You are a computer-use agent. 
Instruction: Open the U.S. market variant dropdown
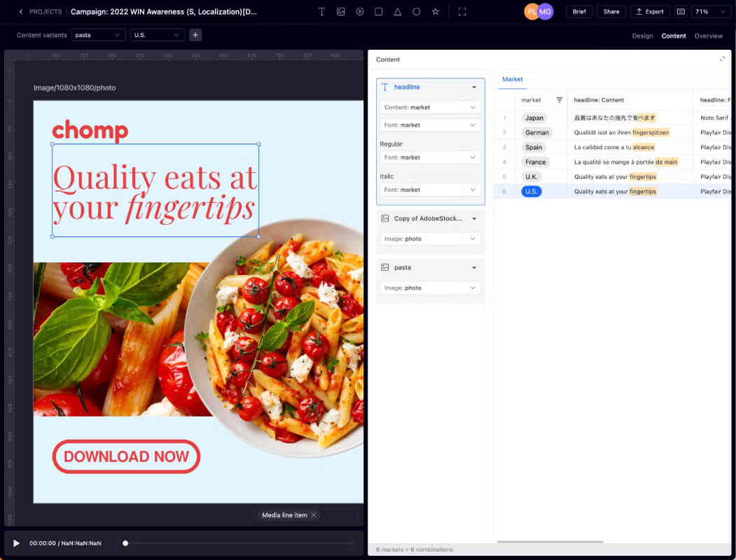coord(158,35)
